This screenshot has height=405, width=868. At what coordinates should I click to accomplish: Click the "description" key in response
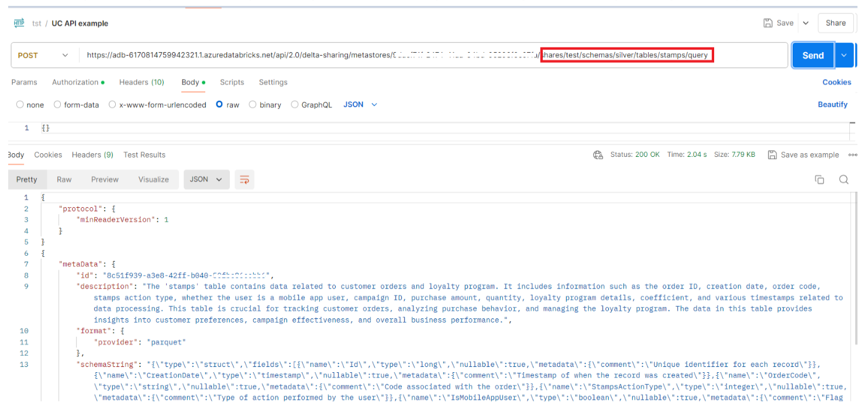coord(105,287)
